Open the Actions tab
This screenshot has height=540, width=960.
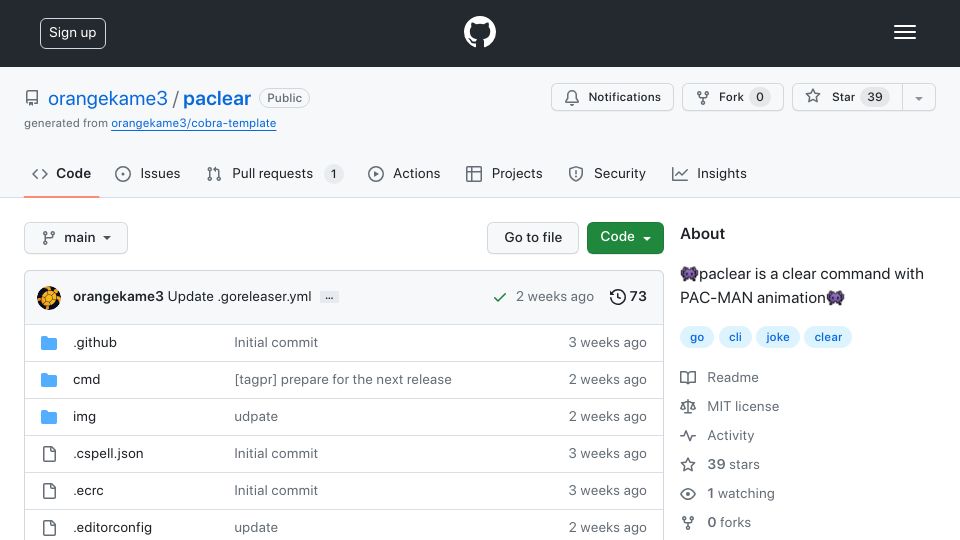tap(404, 174)
